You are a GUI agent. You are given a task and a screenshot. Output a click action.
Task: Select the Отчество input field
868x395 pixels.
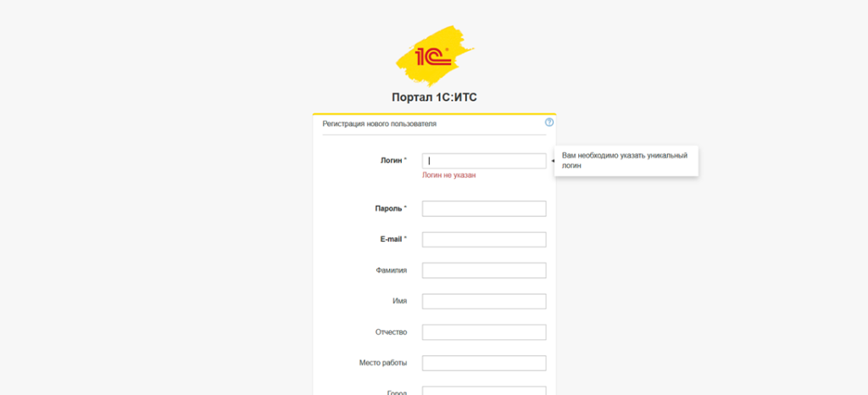click(484, 332)
